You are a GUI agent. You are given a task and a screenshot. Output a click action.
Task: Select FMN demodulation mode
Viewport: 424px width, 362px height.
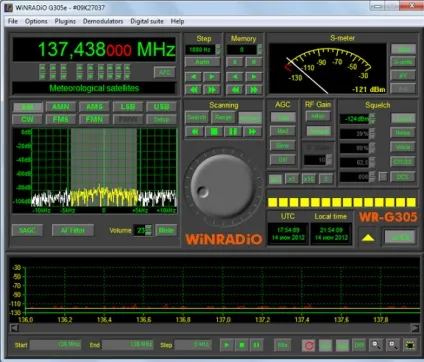(x=94, y=119)
